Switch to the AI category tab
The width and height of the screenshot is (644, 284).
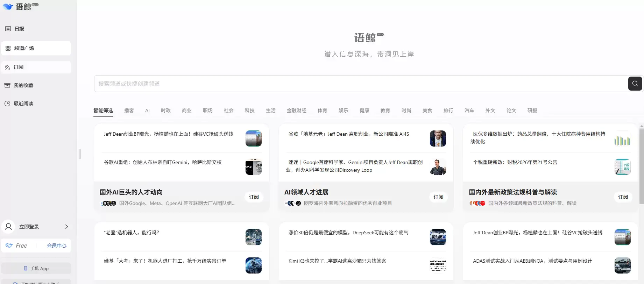147,111
